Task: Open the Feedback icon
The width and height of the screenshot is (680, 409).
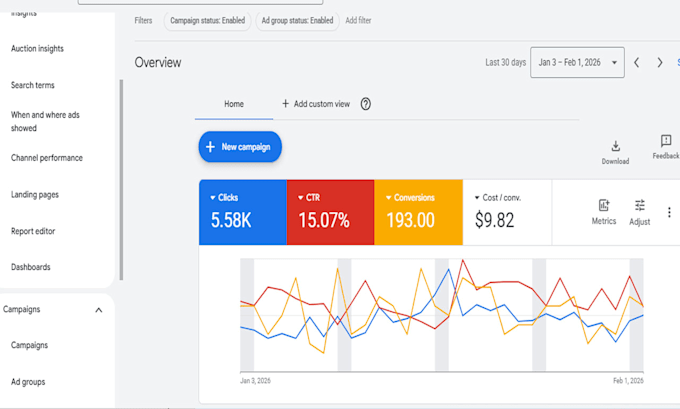Action: pos(666,141)
